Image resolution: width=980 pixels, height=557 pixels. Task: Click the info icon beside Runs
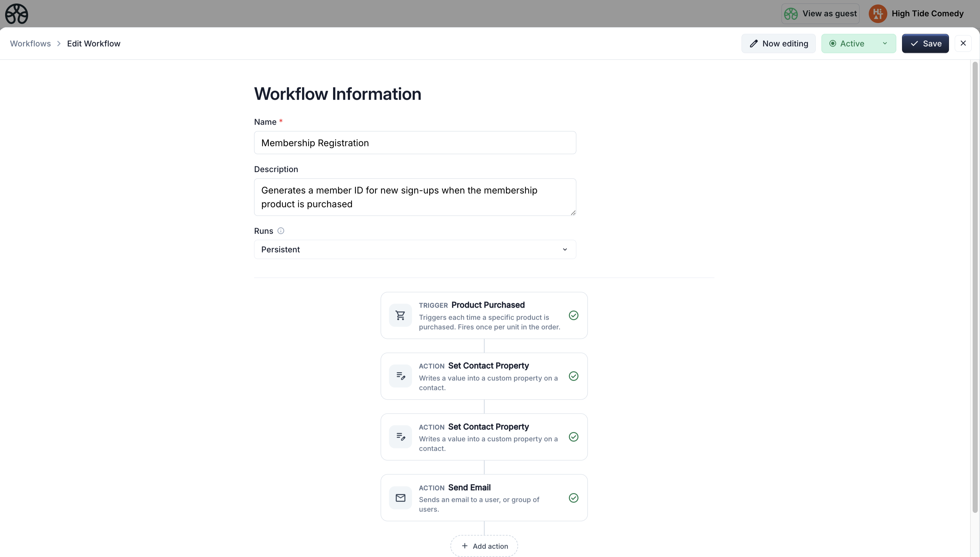(281, 231)
